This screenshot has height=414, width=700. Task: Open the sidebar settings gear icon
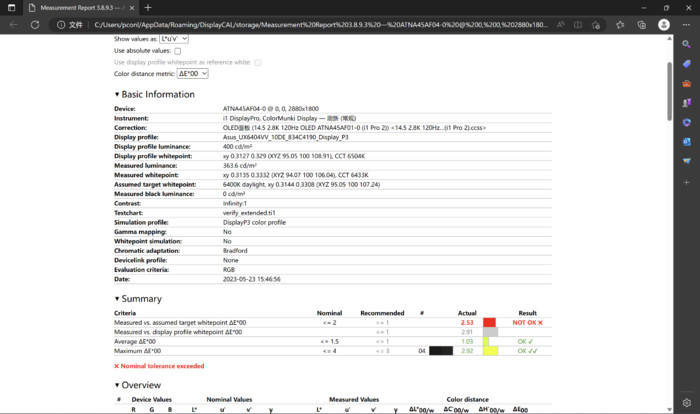click(x=686, y=401)
